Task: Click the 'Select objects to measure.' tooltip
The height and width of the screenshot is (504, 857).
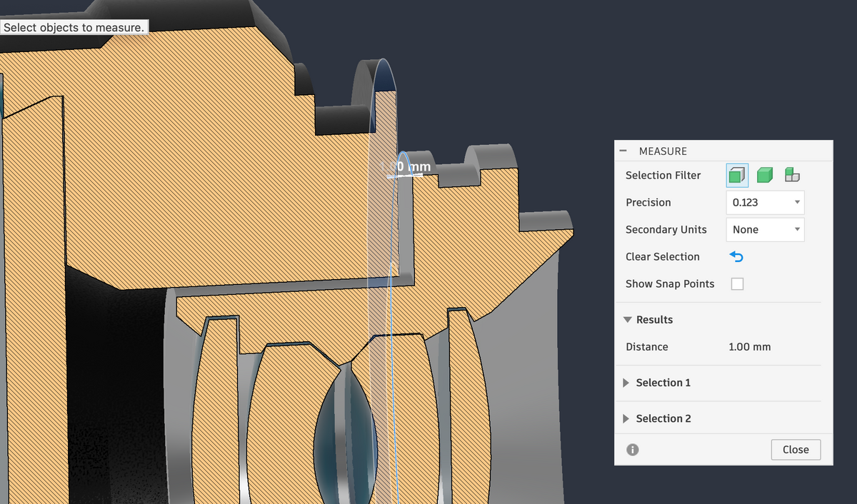Action: [x=74, y=28]
